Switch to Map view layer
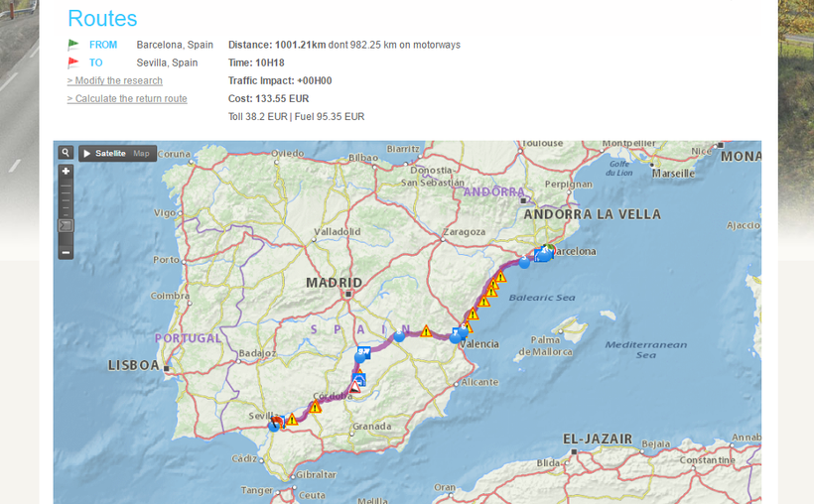Image resolution: width=814 pixels, height=504 pixels. click(142, 154)
